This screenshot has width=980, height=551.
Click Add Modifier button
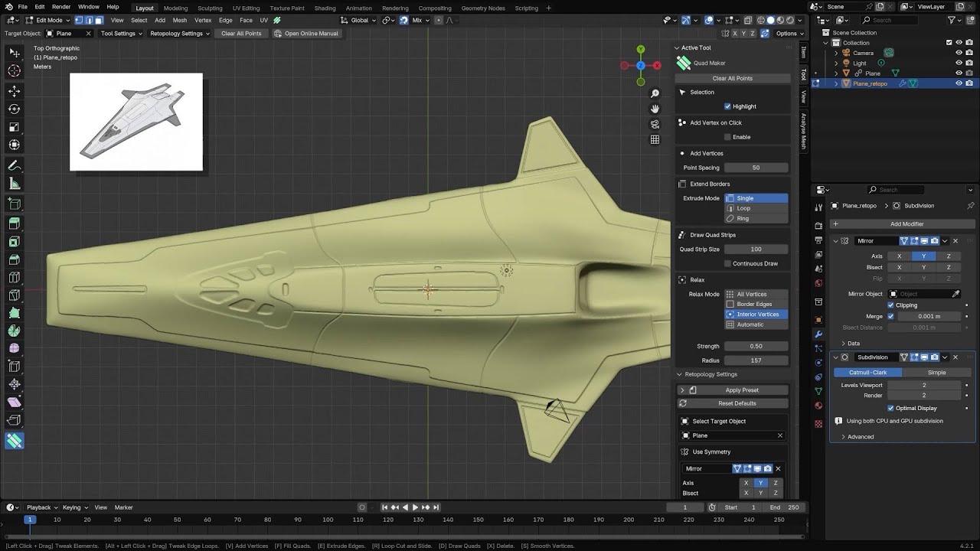tap(906, 224)
